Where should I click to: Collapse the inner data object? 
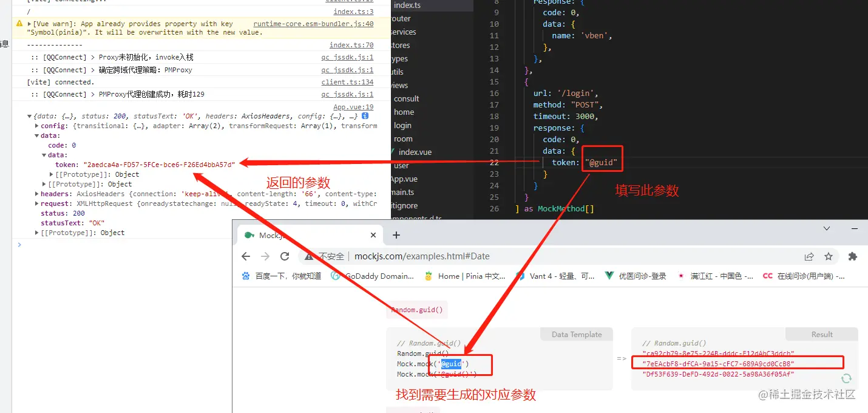[44, 155]
